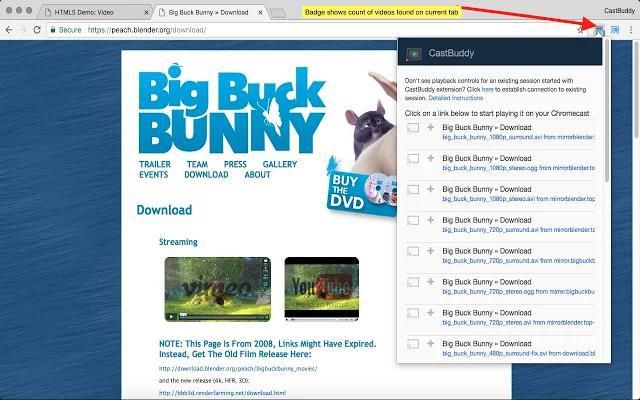Click the Secure lock icon in address bar
The height and width of the screenshot is (400, 640).
[53, 30]
